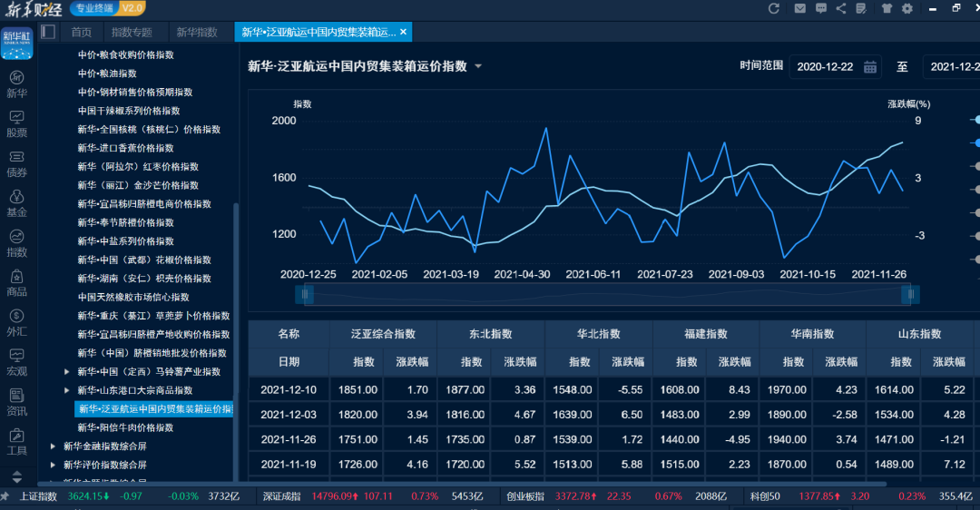Open the 新华 sidebar section
Image resolution: width=980 pixels, height=510 pixels.
coord(17,84)
